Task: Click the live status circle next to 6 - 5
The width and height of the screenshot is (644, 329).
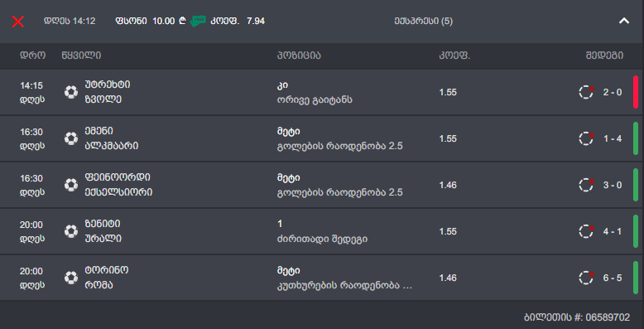Action: (587, 278)
